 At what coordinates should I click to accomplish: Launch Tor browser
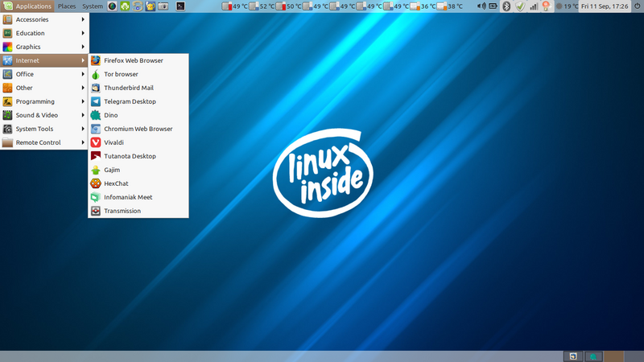coord(138,74)
